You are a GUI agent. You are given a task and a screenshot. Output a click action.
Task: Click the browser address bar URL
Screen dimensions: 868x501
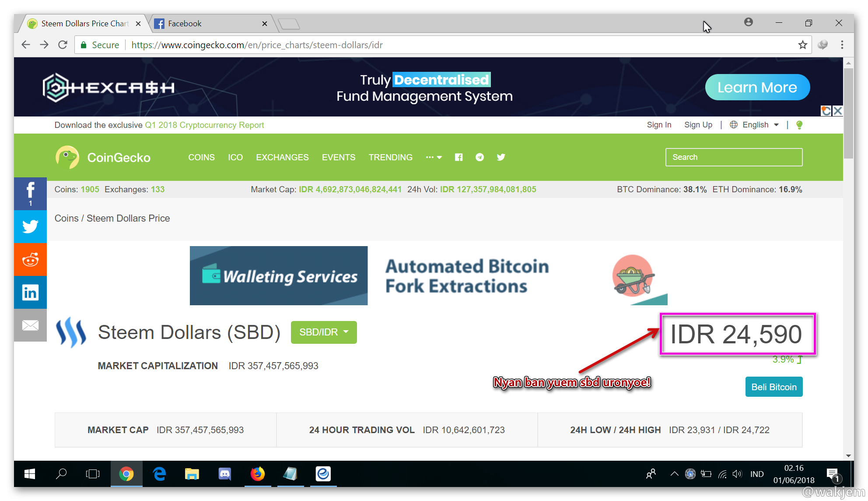pos(257,45)
